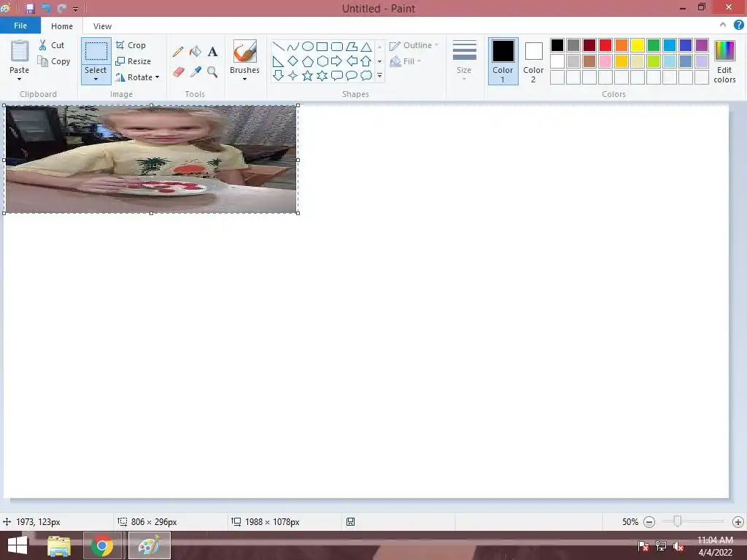Select the Fill with color bucket tool
This screenshot has height=560, width=747.
(196, 52)
